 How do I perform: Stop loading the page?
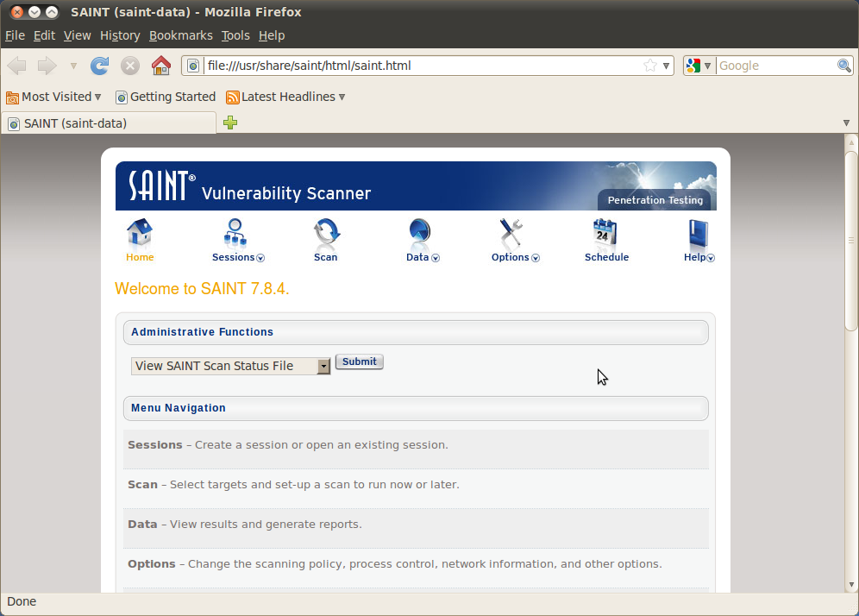coord(130,66)
